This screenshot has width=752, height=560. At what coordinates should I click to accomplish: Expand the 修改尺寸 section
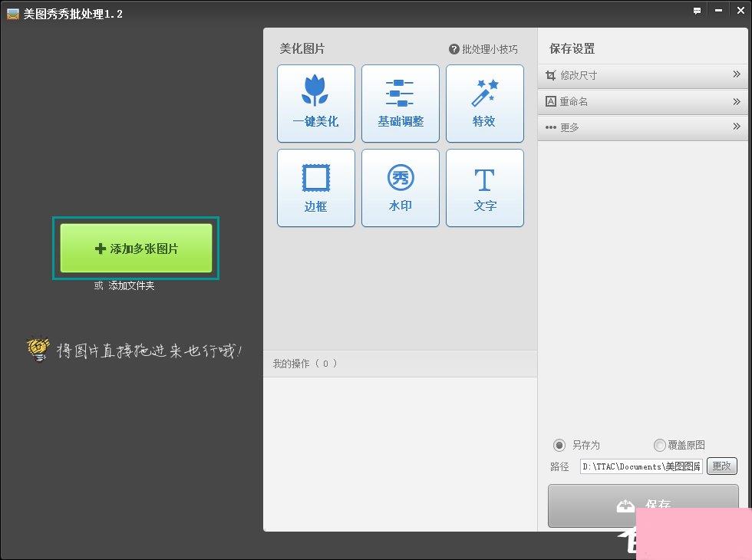point(643,75)
